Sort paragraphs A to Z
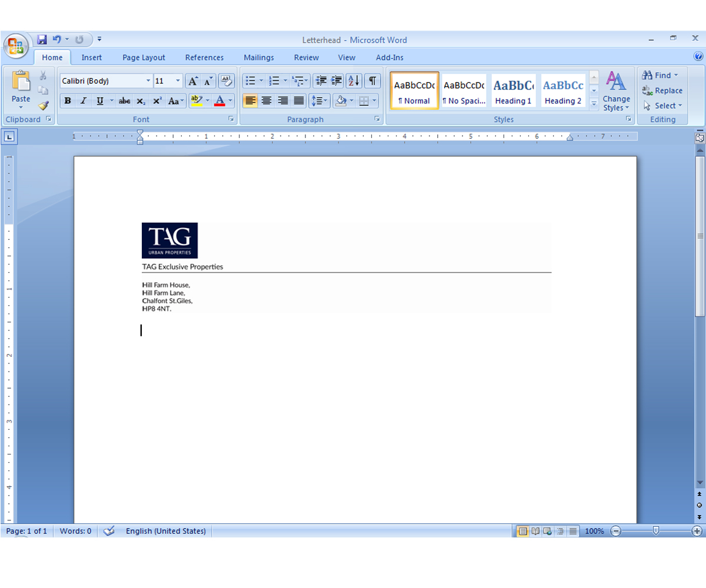The image size is (706, 588). coord(354,81)
